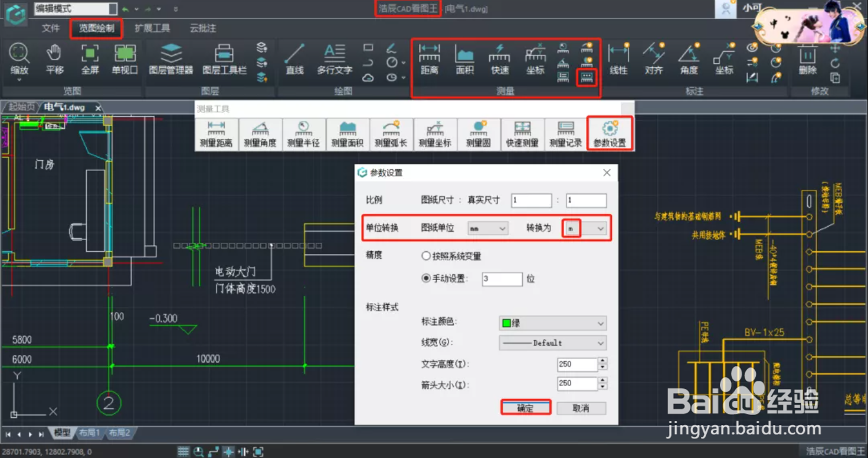Screen dimensions: 868x458
Task: Switch to the 览图绘制 ribbon tab
Action: click(97, 28)
